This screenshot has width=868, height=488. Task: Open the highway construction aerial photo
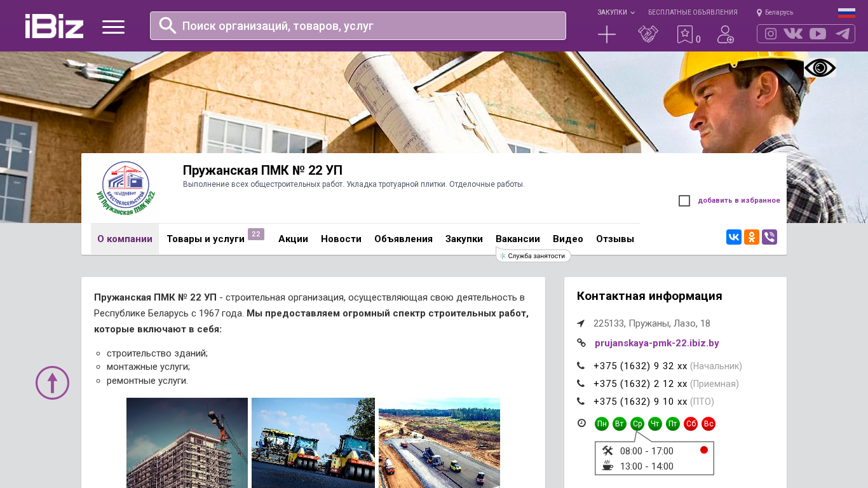[439, 443]
